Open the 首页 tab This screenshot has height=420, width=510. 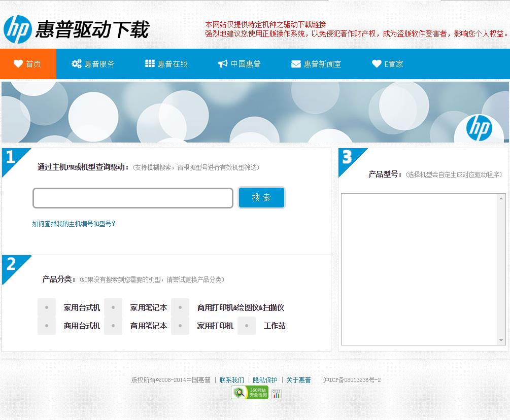28,64
